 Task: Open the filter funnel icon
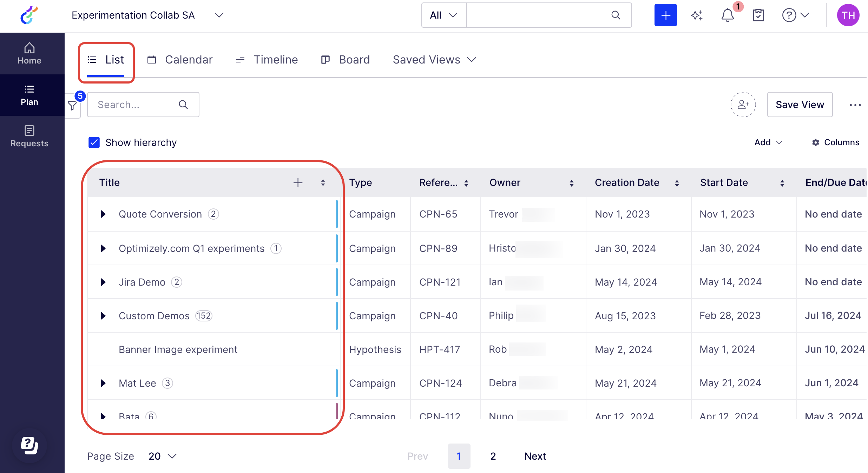(72, 105)
